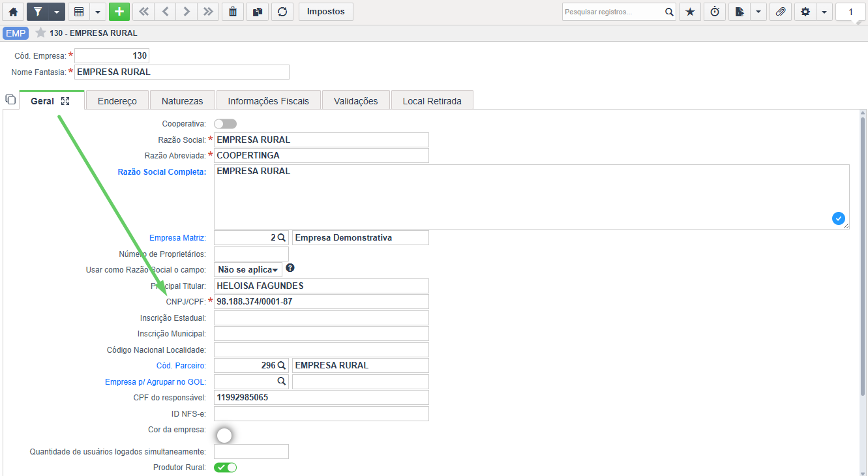The width and height of the screenshot is (868, 476).
Task: Duplicate the record with copy icon
Action: (x=258, y=12)
